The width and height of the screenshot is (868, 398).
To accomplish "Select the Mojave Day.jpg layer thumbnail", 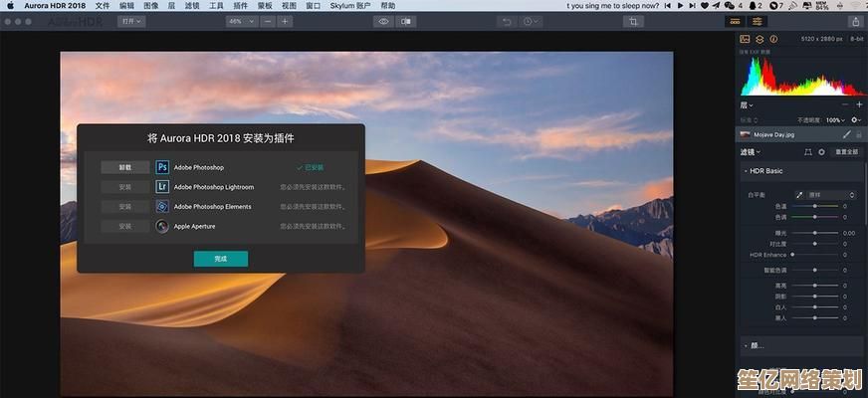I will (746, 134).
